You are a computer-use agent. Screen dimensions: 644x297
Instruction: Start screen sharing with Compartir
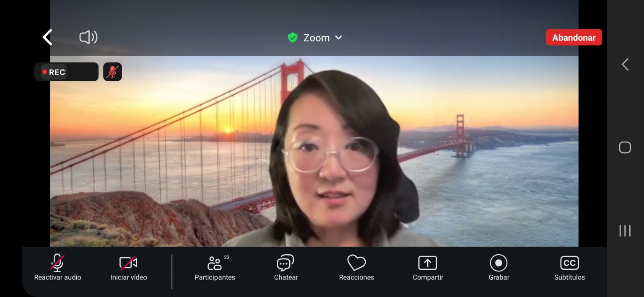(x=428, y=268)
